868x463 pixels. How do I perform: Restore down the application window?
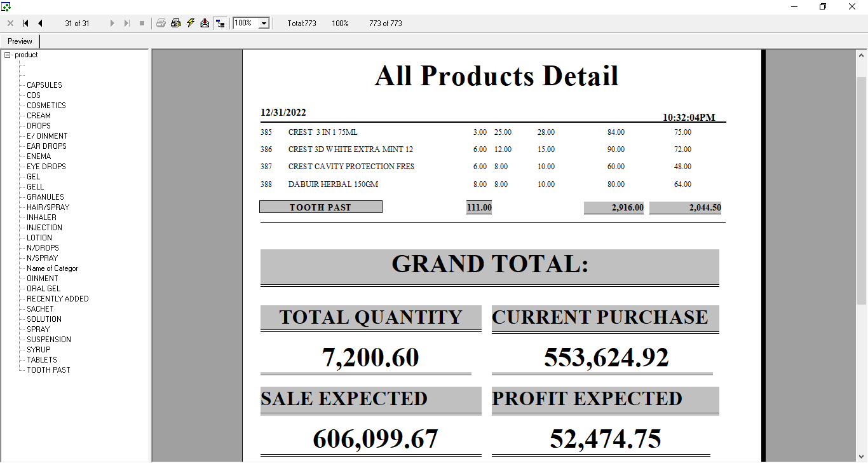pyautogui.click(x=823, y=6)
